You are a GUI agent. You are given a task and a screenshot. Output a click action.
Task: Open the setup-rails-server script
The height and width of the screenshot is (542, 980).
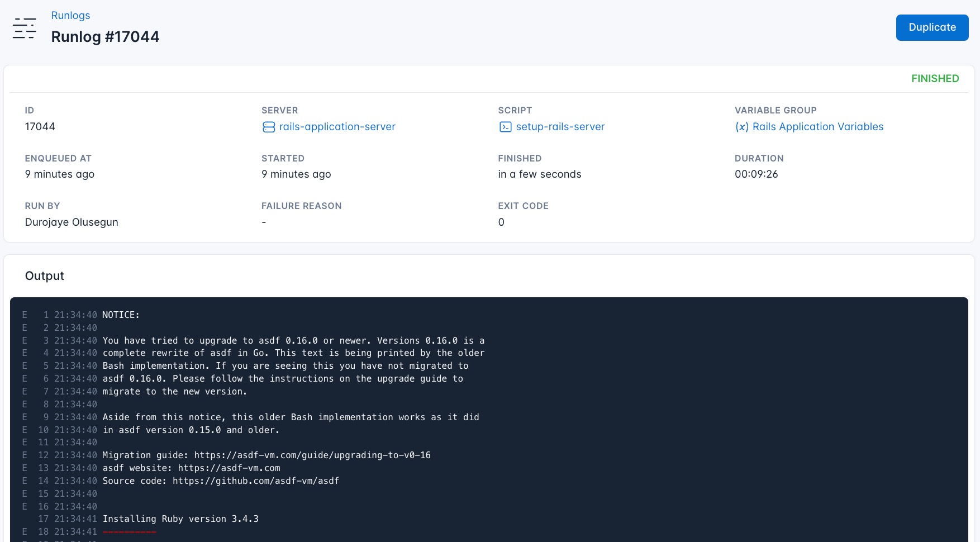559,127
